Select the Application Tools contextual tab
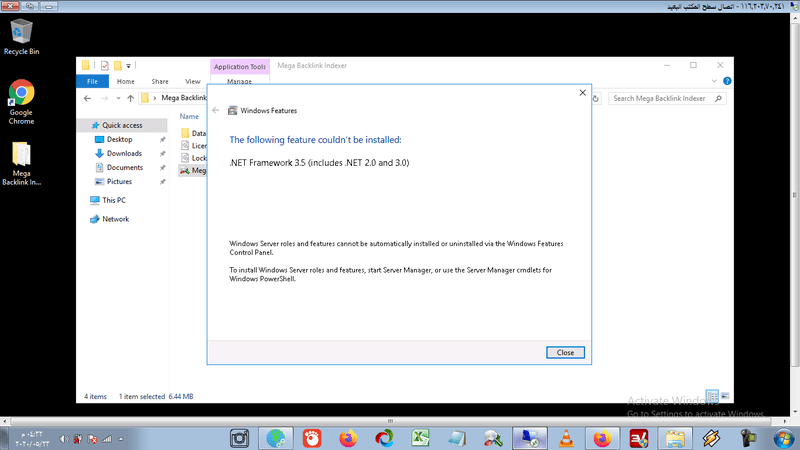Image resolution: width=800 pixels, height=450 pixels. (x=240, y=66)
